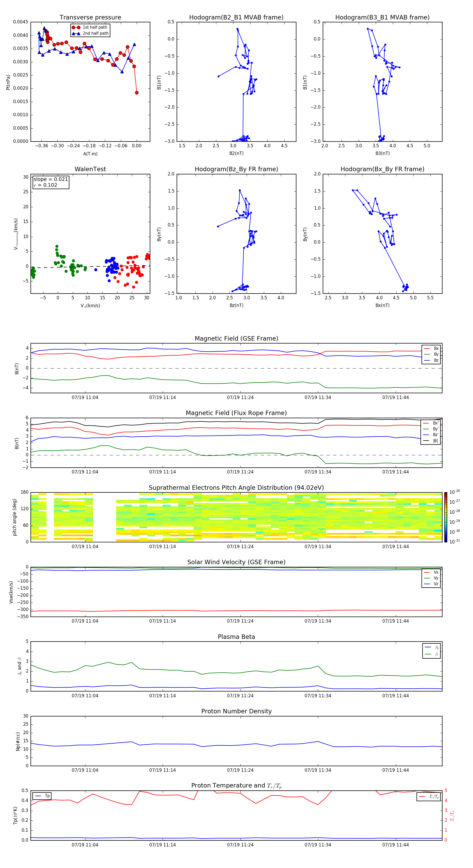The width and height of the screenshot is (473, 868).
Task: Click the 'Tp' legend entry
Action: click(x=42, y=796)
